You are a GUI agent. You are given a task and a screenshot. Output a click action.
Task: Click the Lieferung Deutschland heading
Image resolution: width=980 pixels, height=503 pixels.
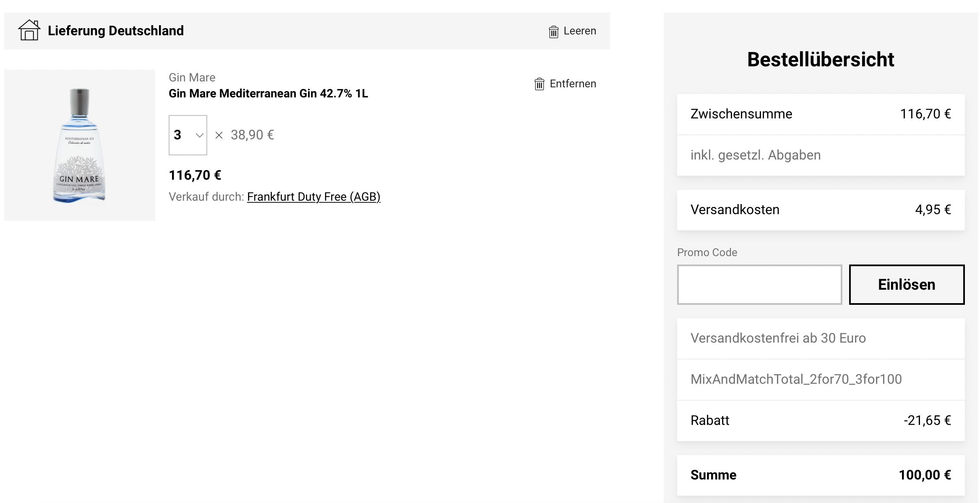(x=116, y=31)
